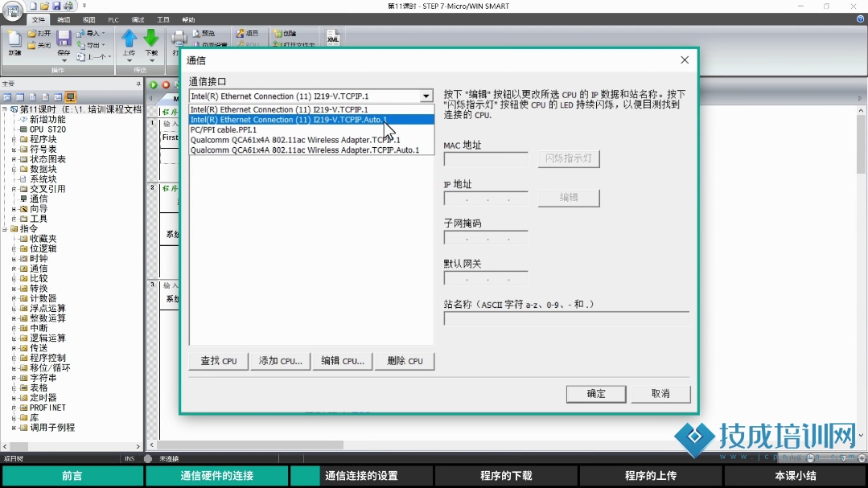Screen dimensions: 868x488
Task: Open the 视图 ribbon tab
Action: [88, 20]
